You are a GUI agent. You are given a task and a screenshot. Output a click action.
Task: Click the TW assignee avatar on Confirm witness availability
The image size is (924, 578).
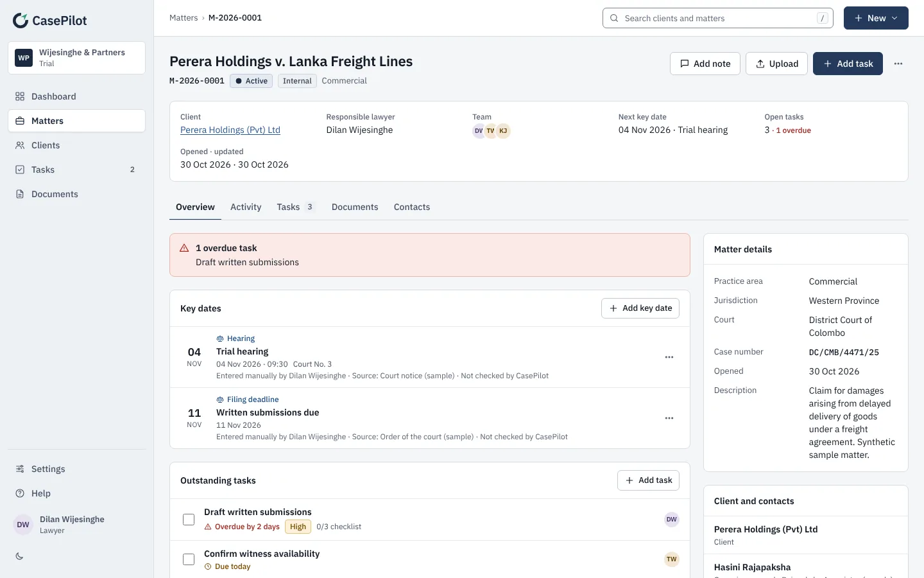(x=672, y=559)
